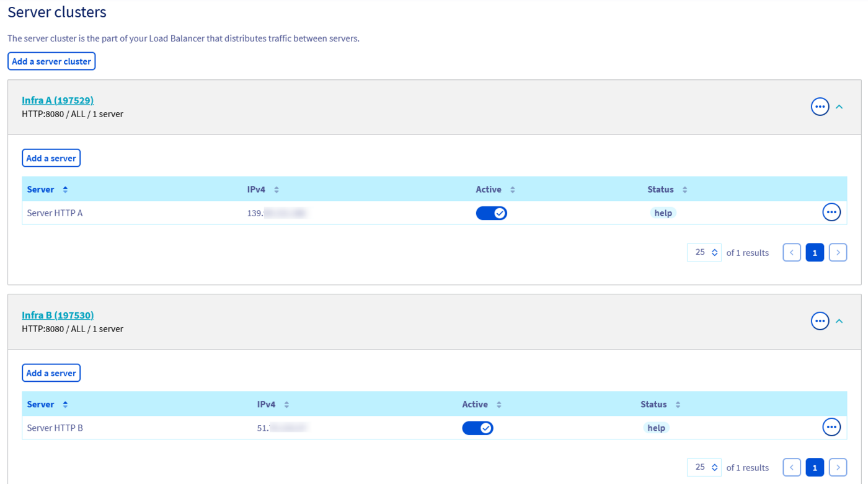The image size is (868, 484).
Task: Collapse the Infra B cluster panel
Action: tap(839, 321)
